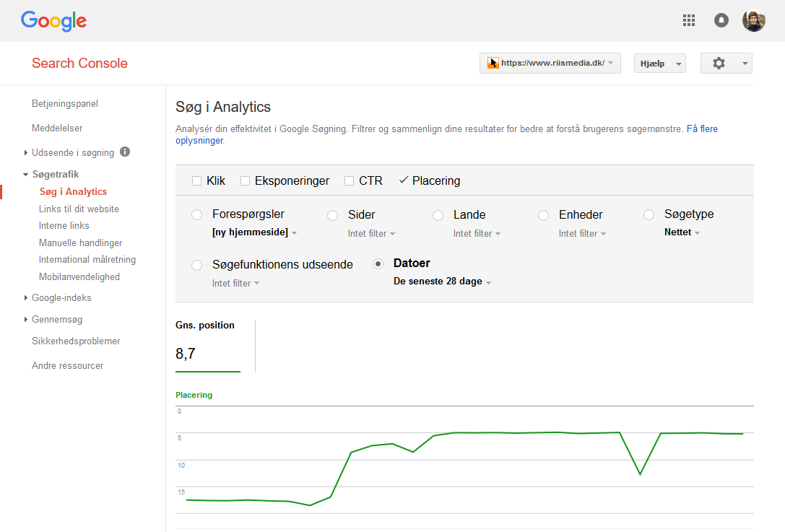Open the Google apps grid icon
The image size is (785, 532).
point(689,20)
